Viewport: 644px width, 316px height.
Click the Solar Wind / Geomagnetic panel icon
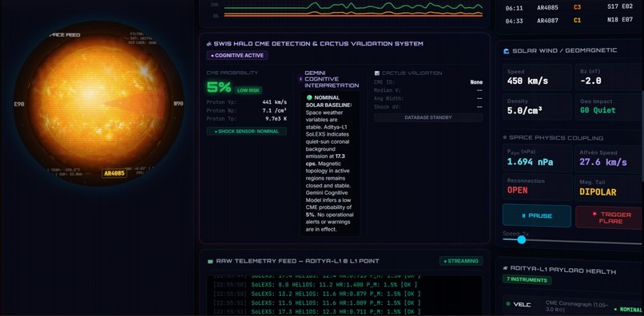pyautogui.click(x=507, y=51)
